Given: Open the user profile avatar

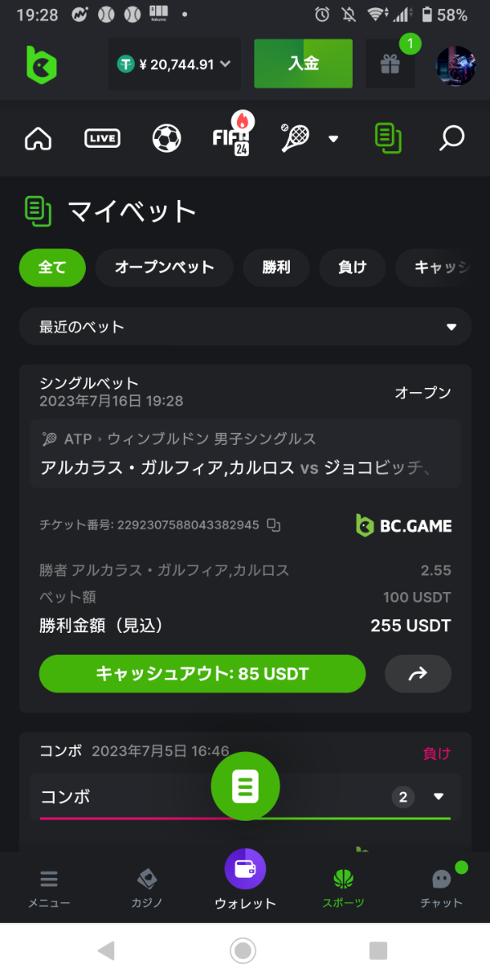Looking at the screenshot, I should [x=455, y=65].
